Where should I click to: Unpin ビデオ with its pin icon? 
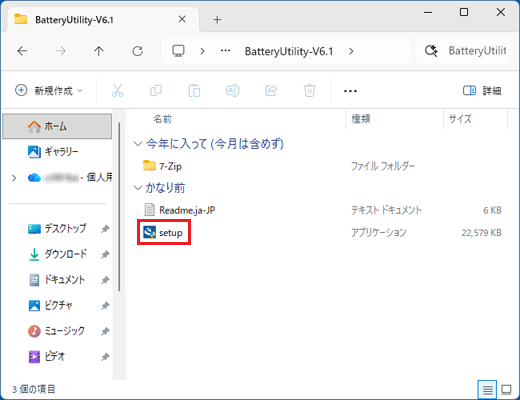tap(105, 357)
